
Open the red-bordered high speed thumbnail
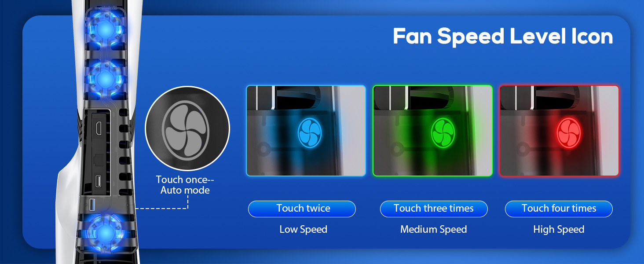tap(559, 131)
